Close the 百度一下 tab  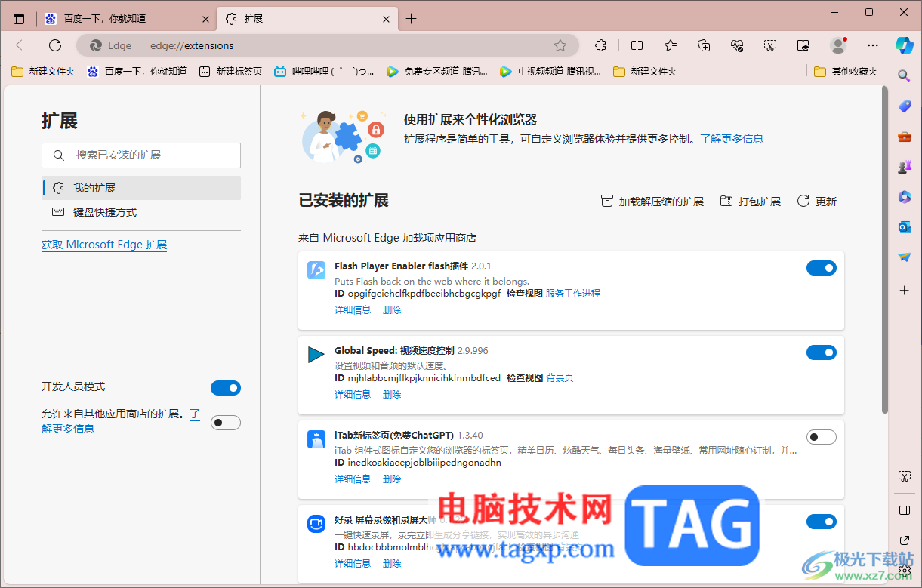[205, 19]
